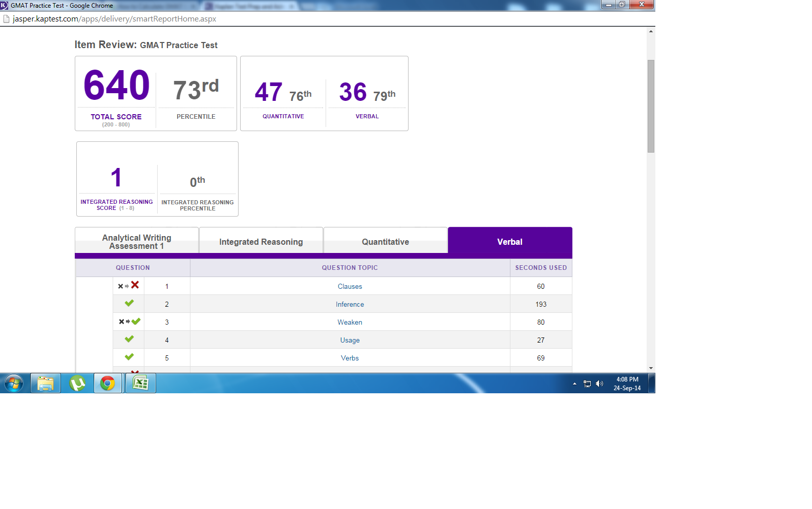Click question number 1 link
The height and width of the screenshot is (509, 812).
(x=166, y=286)
